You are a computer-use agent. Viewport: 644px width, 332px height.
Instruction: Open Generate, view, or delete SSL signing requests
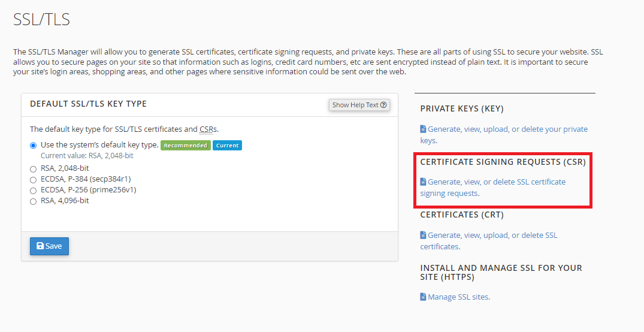(x=493, y=188)
